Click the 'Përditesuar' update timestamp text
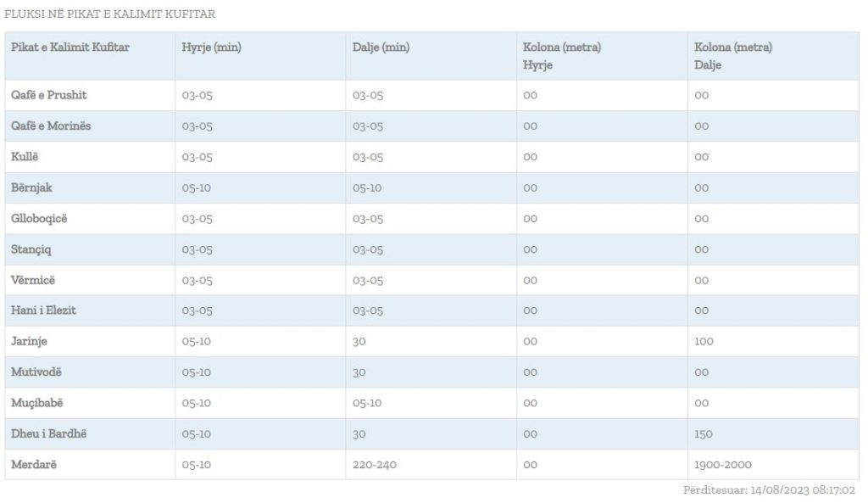The height and width of the screenshot is (503, 868). (x=769, y=490)
